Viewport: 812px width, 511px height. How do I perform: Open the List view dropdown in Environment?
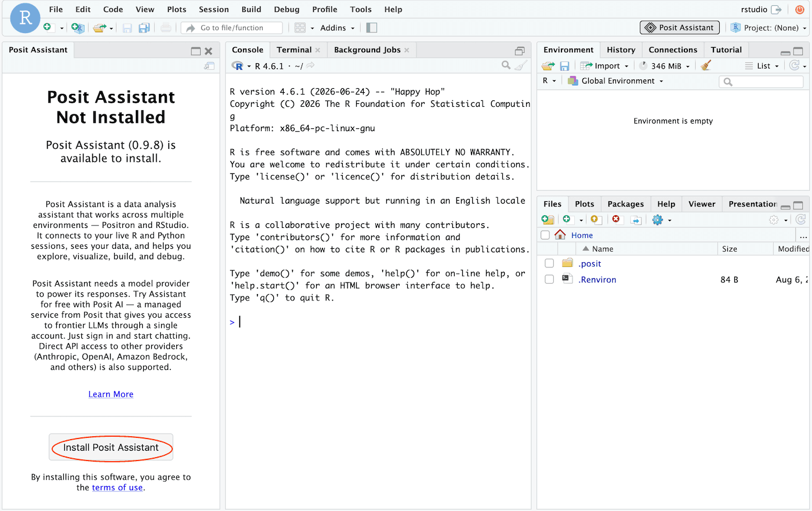coord(762,66)
